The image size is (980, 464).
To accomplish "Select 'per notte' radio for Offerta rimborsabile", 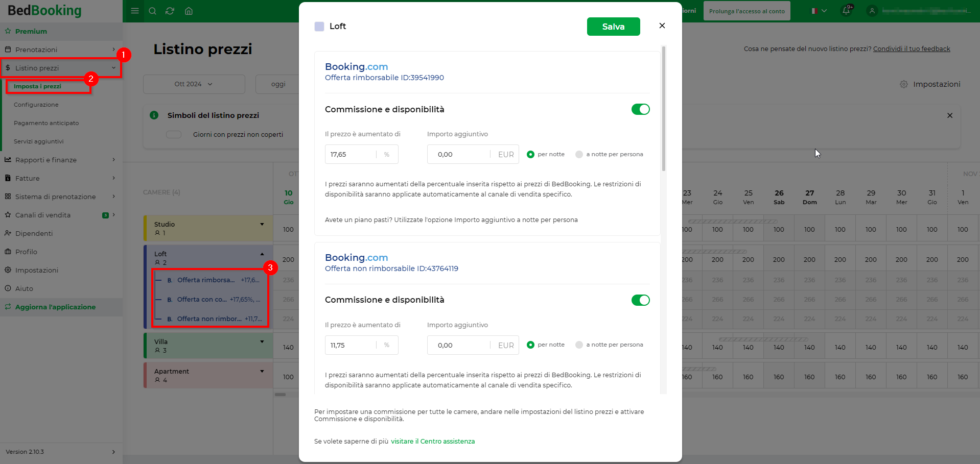I will (530, 154).
